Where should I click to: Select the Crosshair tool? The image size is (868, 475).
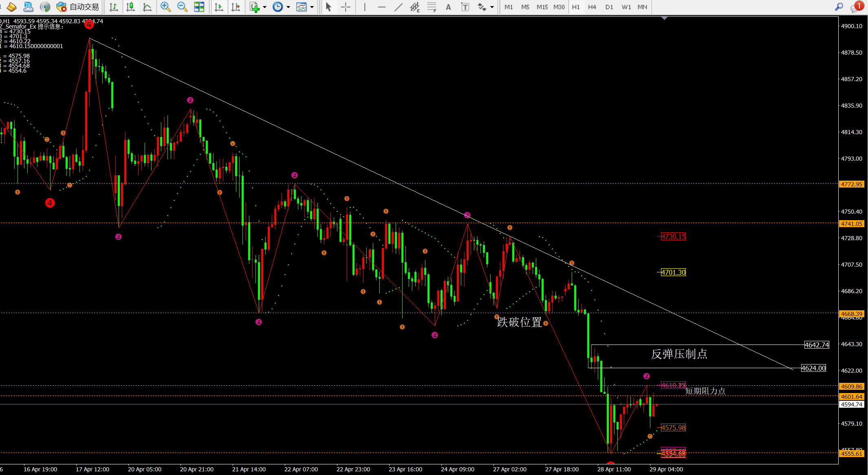click(346, 7)
